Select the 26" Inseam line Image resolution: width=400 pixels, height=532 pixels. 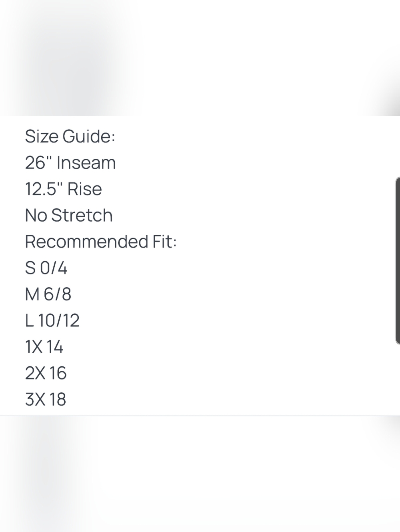70,163
